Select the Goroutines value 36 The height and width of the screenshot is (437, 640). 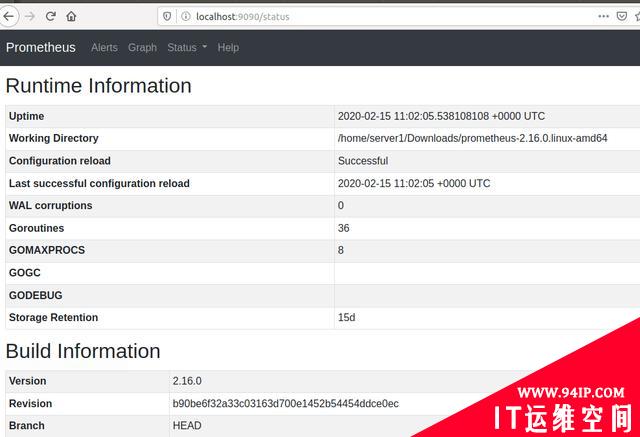[x=343, y=228]
